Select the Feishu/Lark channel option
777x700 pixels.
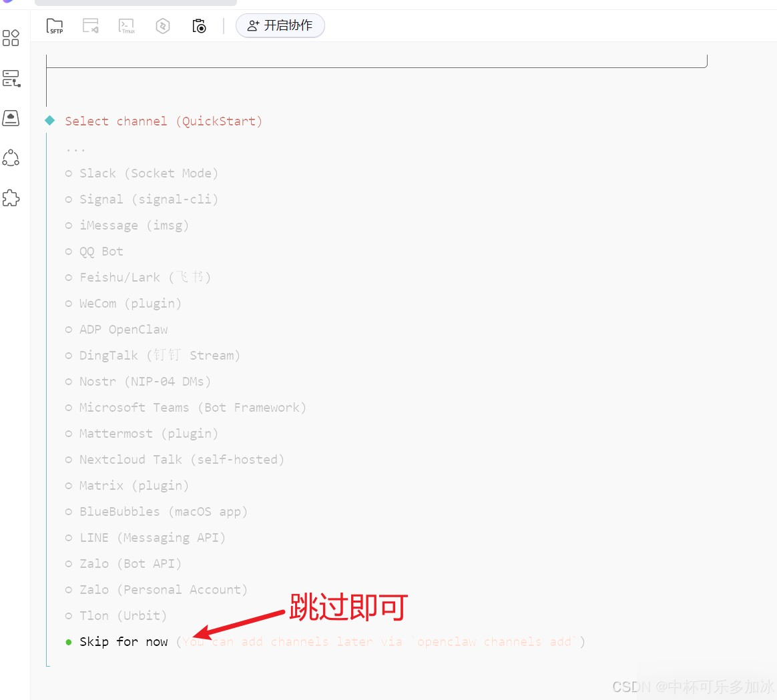click(138, 278)
